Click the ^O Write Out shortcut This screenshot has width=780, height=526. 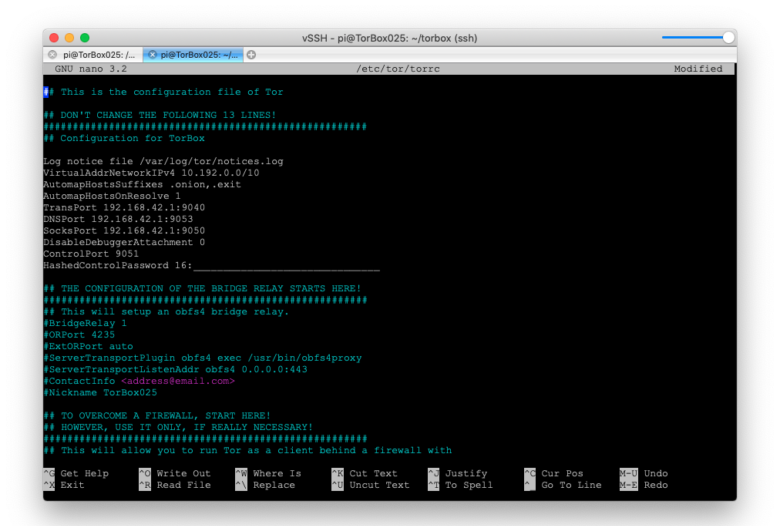[x=175, y=473]
